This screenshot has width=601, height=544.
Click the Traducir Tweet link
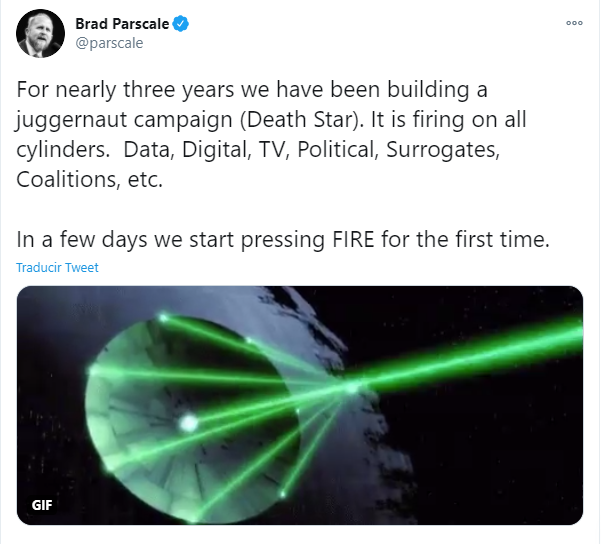57,268
